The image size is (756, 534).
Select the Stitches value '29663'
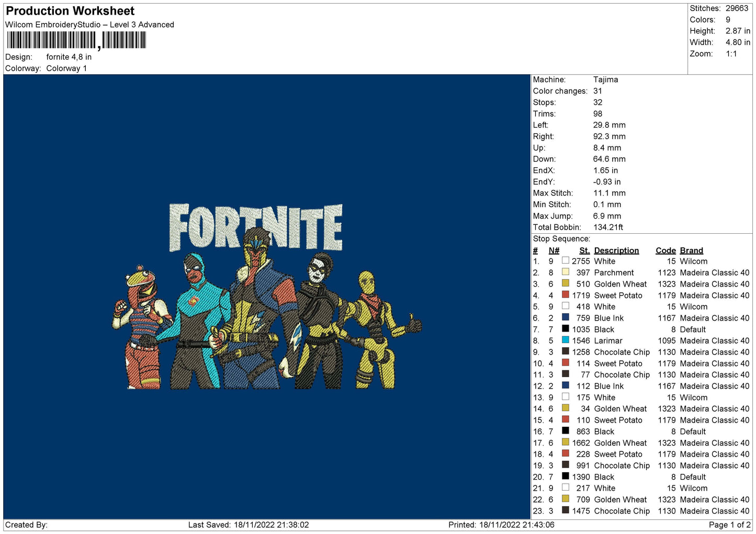737,8
